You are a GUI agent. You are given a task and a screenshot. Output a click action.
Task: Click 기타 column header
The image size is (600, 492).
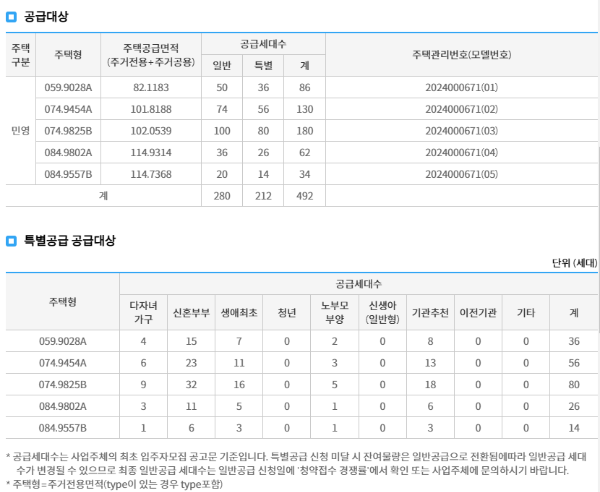526,313
